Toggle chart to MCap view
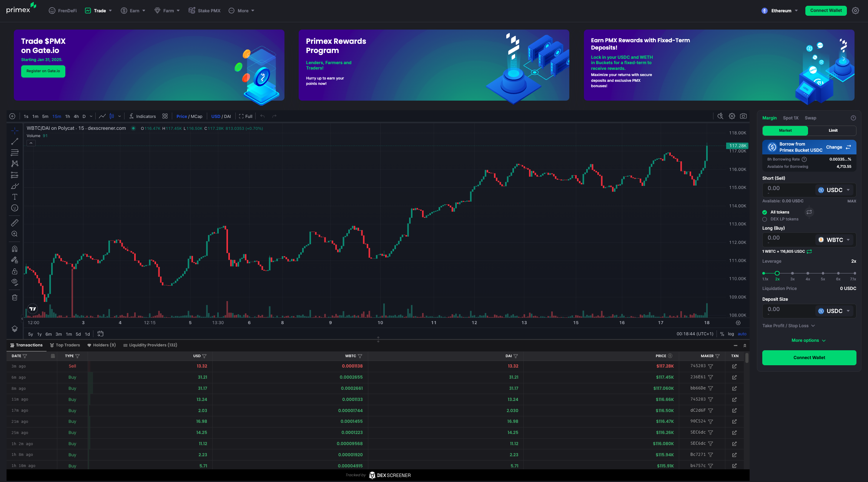 (196, 116)
